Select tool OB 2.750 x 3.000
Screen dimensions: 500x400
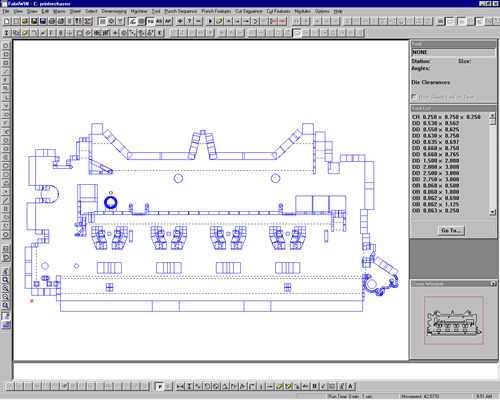pyautogui.click(x=436, y=179)
